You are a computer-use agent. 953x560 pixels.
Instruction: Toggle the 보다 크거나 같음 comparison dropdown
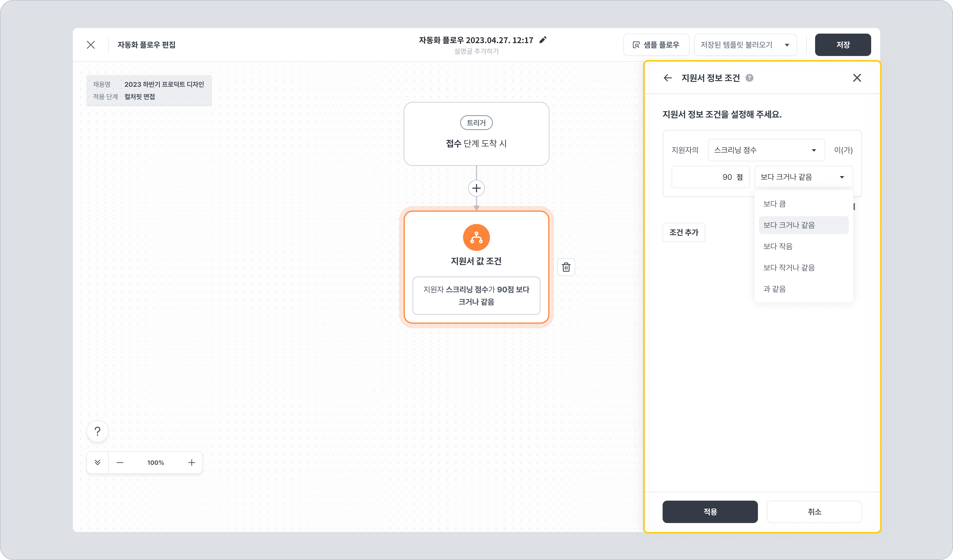pyautogui.click(x=803, y=177)
